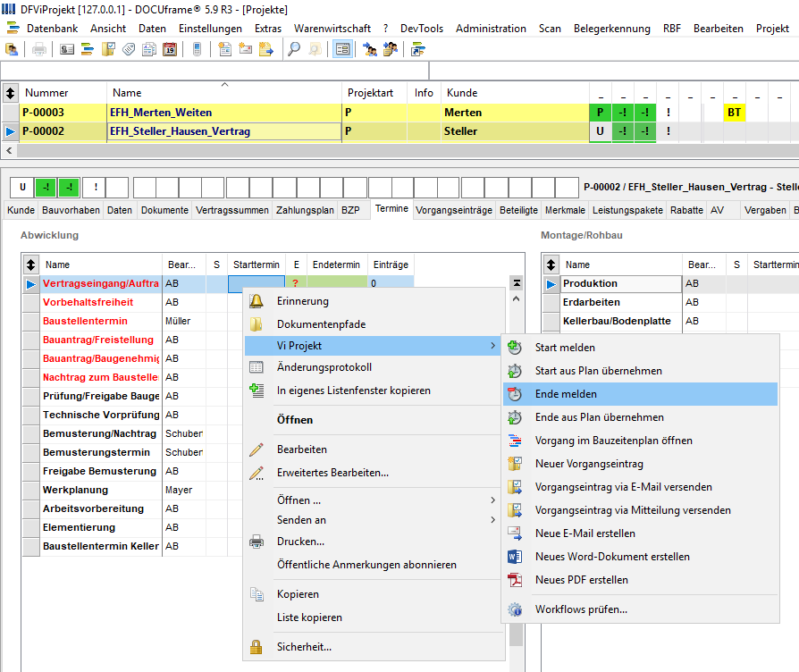The image size is (799, 672).
Task: Expand the Öffnen ... submenu arrow
Action: click(x=492, y=500)
